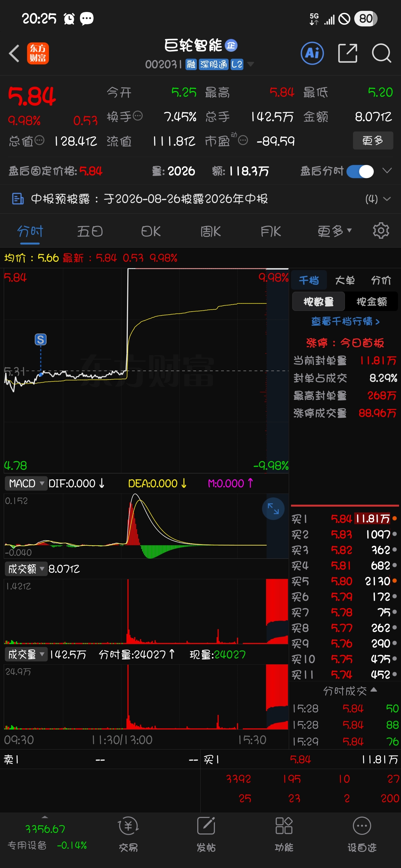The height and width of the screenshot is (868, 401).
Task: Expand the stock code dropdown triangle
Action: point(250,64)
